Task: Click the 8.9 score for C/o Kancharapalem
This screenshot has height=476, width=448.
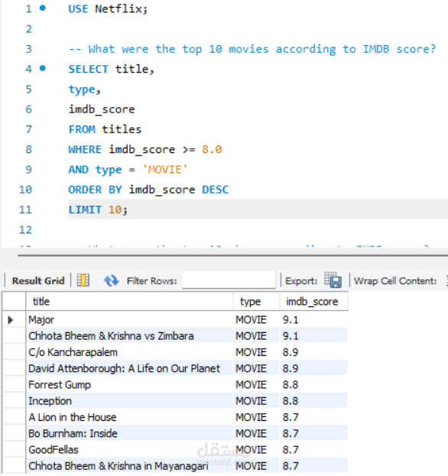Action: click(x=313, y=352)
